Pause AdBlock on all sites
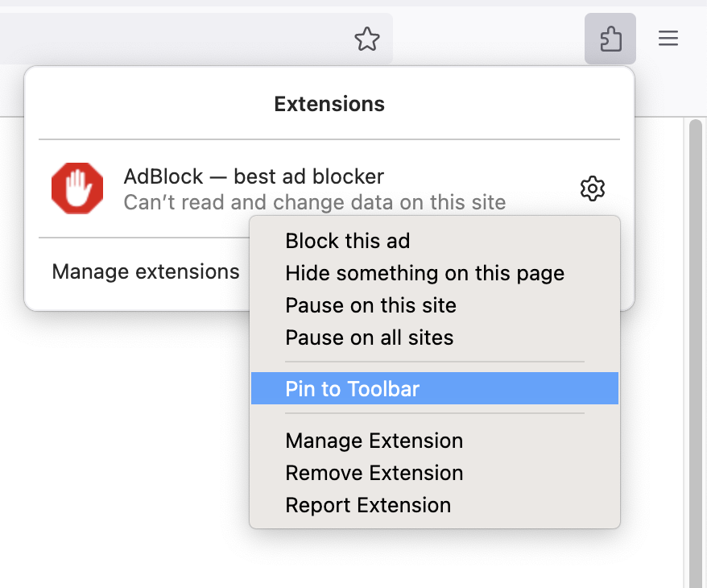The width and height of the screenshot is (707, 588). coord(370,337)
